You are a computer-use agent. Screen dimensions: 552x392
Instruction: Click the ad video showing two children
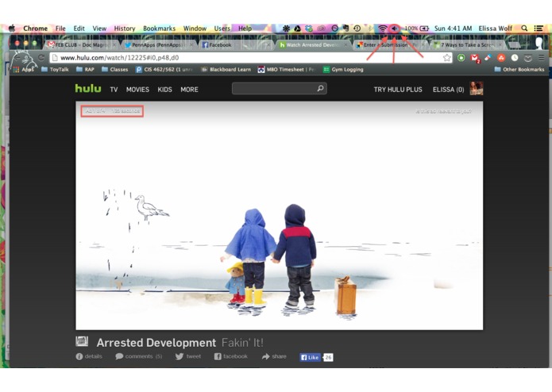point(279,216)
